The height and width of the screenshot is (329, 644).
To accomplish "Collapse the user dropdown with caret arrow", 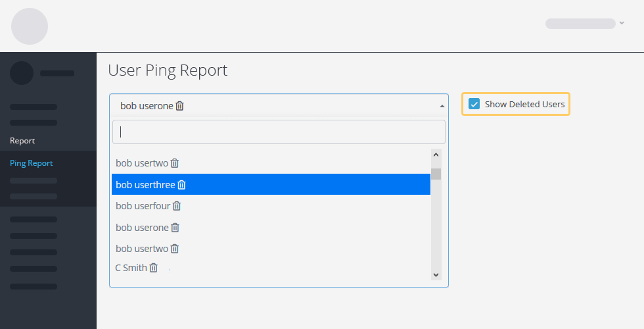I will click(x=442, y=106).
